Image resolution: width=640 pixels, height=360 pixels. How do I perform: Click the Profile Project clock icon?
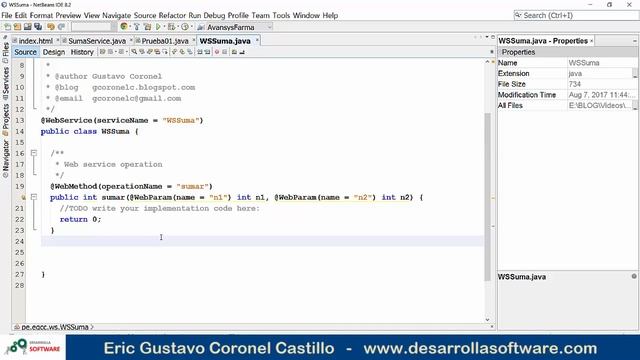point(185,27)
